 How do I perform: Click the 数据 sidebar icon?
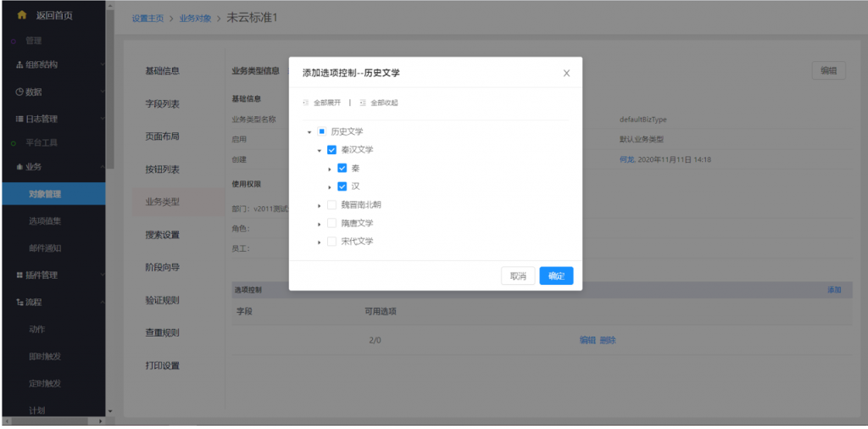click(x=19, y=92)
